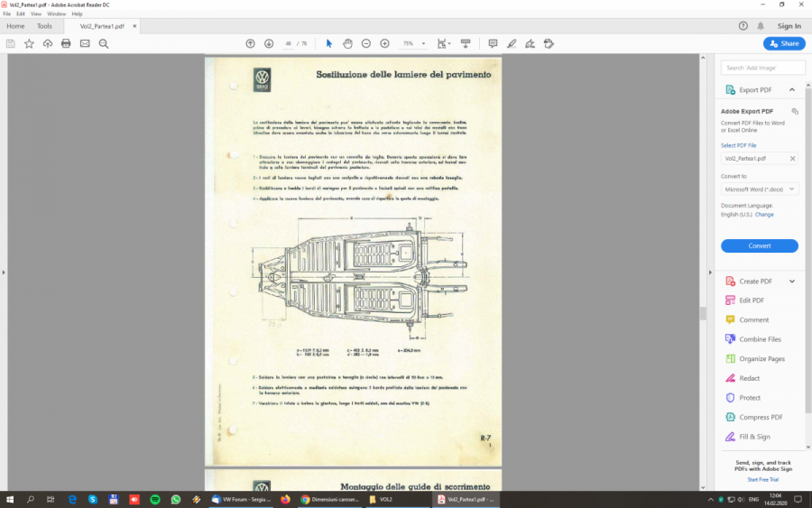Click the Search 'Add Image' field
Viewport: 812px width, 508px height.
[x=763, y=68]
